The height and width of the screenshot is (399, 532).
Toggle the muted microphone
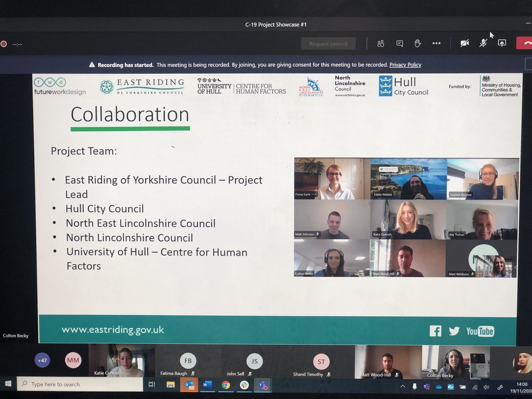[483, 43]
